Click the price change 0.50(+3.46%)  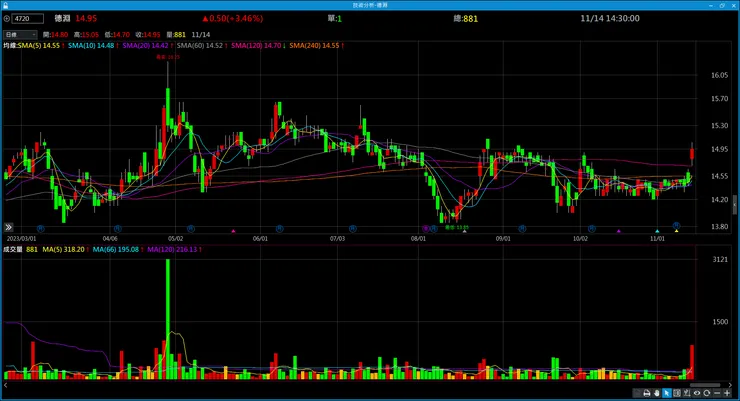(232, 18)
